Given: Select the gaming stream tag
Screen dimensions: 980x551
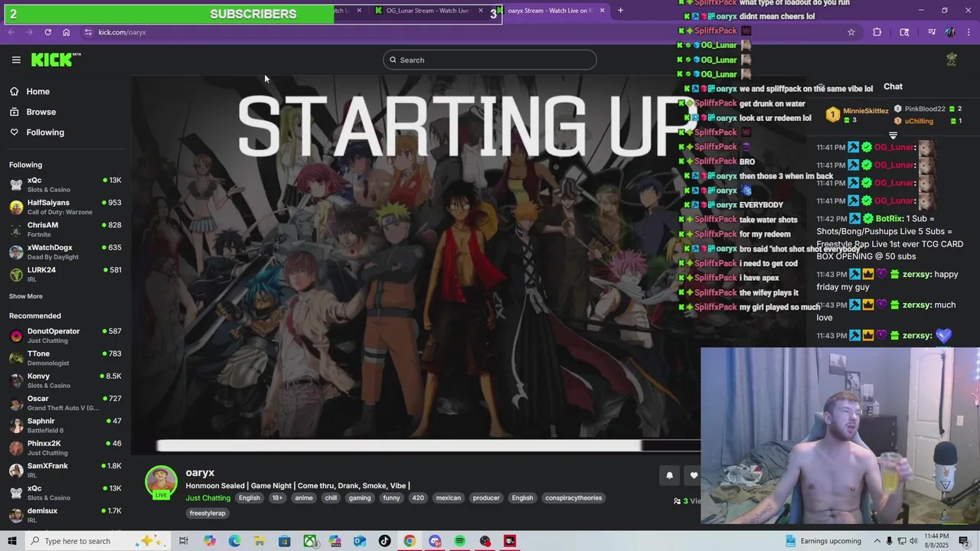Looking at the screenshot, I should click(x=360, y=498).
